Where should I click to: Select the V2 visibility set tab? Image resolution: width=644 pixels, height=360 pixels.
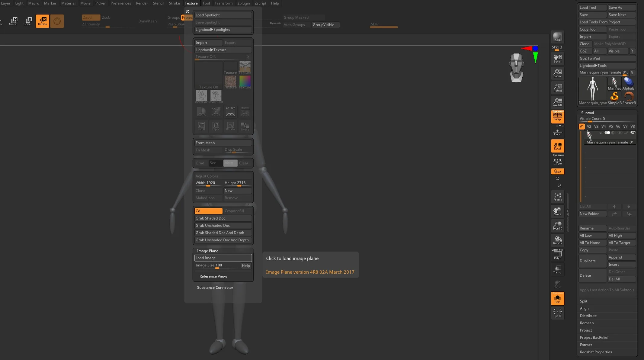(589, 126)
